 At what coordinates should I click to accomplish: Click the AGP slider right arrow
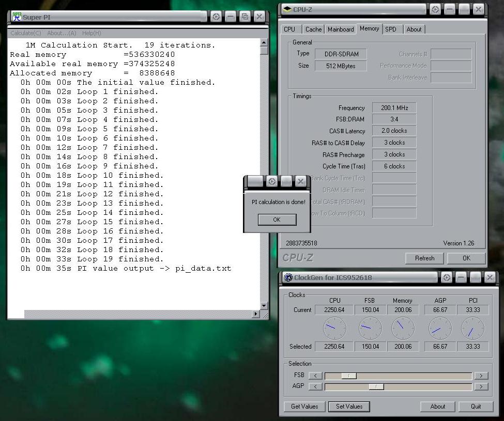481,386
